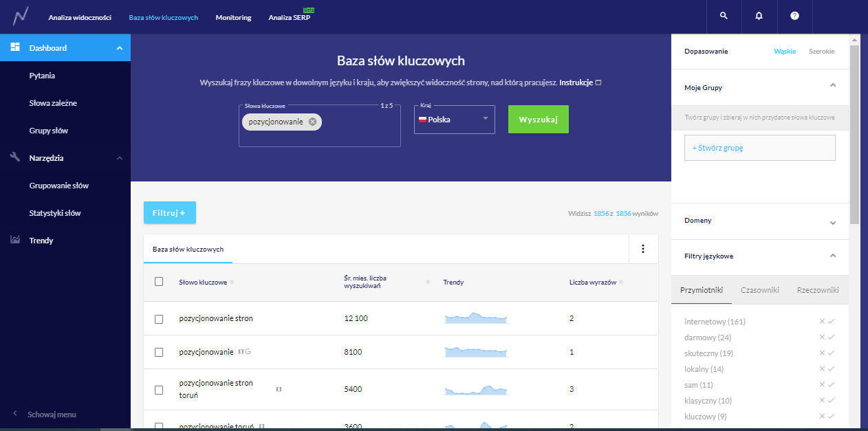Screen dimensions: 868x431
Task: Open Monitoring in the top menu
Action: coord(233,17)
